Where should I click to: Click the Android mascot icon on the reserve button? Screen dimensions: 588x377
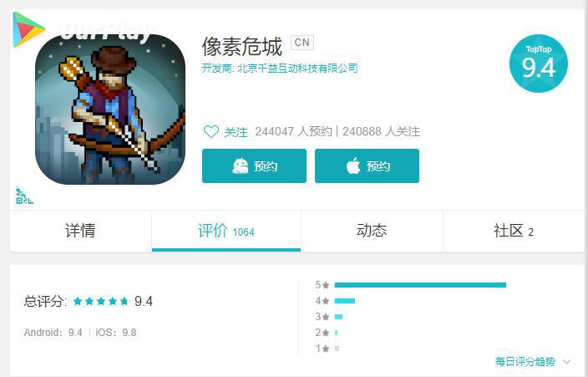[240, 166]
